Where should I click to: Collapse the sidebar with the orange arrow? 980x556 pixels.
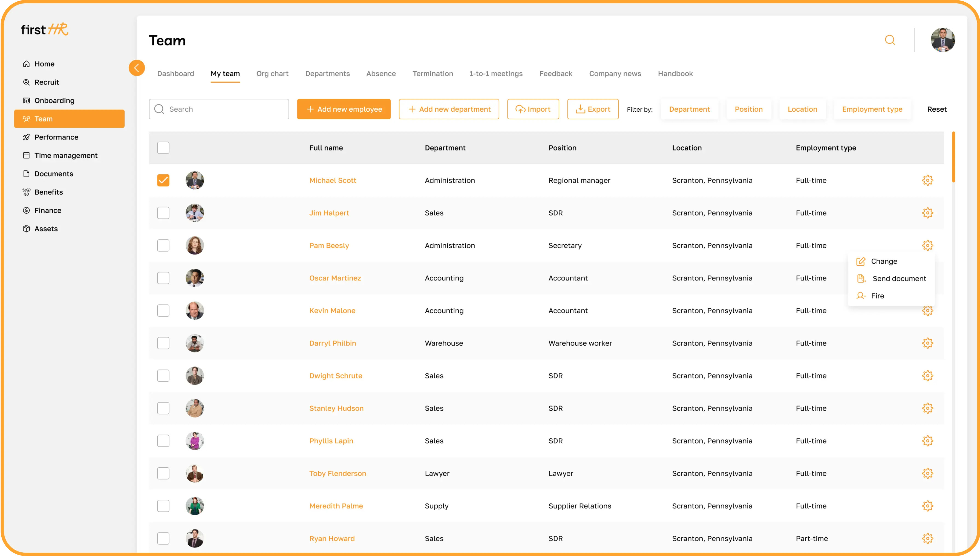click(137, 68)
